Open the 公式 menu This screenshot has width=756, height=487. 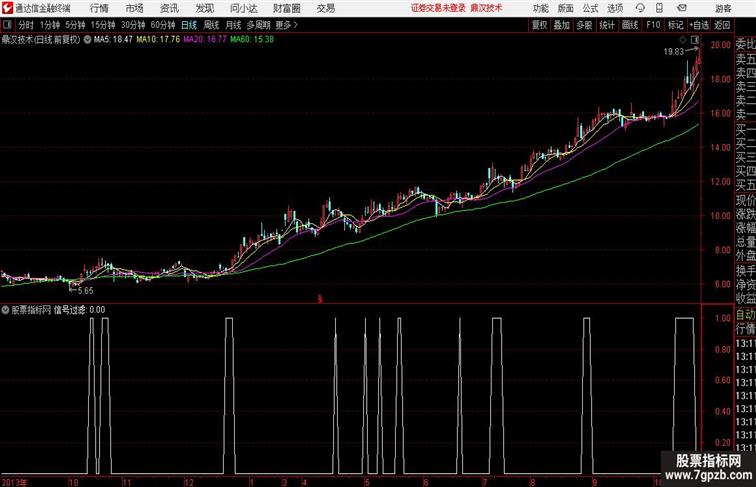590,8
